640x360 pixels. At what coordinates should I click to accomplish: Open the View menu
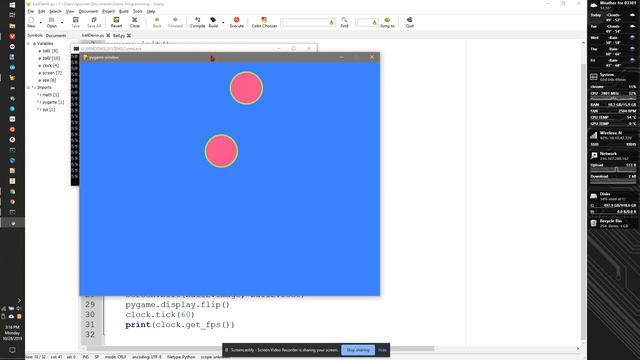click(70, 11)
